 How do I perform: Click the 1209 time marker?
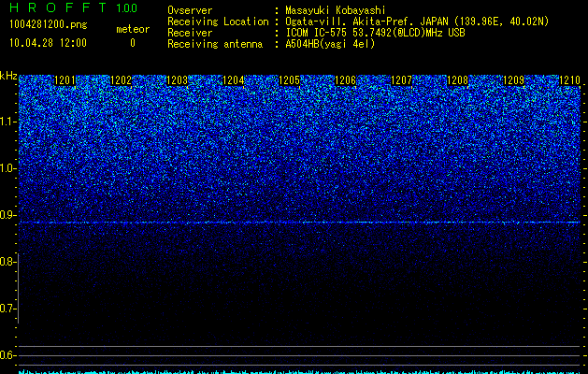513,80
